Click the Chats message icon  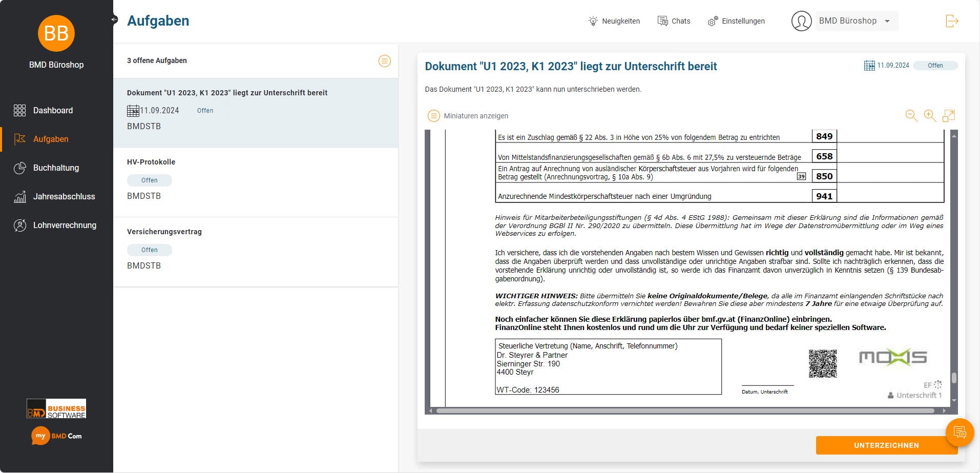click(662, 21)
